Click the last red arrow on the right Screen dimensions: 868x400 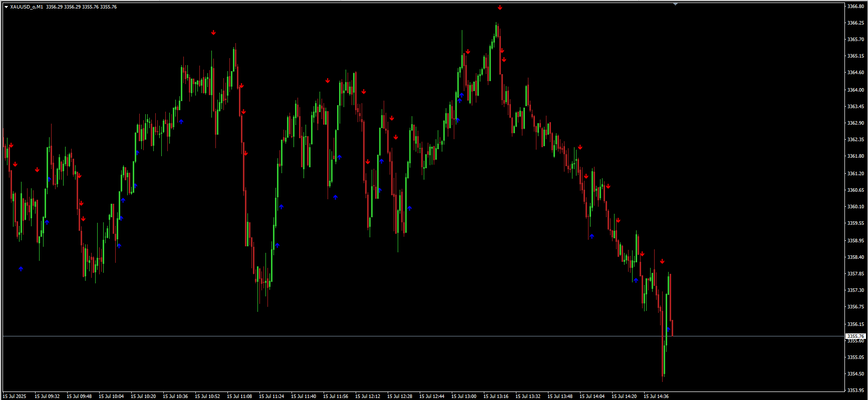(662, 261)
